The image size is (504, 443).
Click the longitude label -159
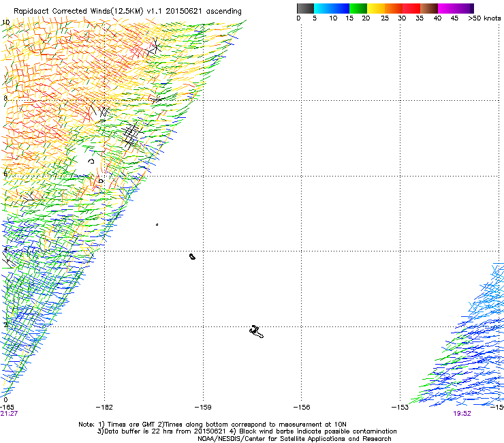pyautogui.click(x=203, y=408)
